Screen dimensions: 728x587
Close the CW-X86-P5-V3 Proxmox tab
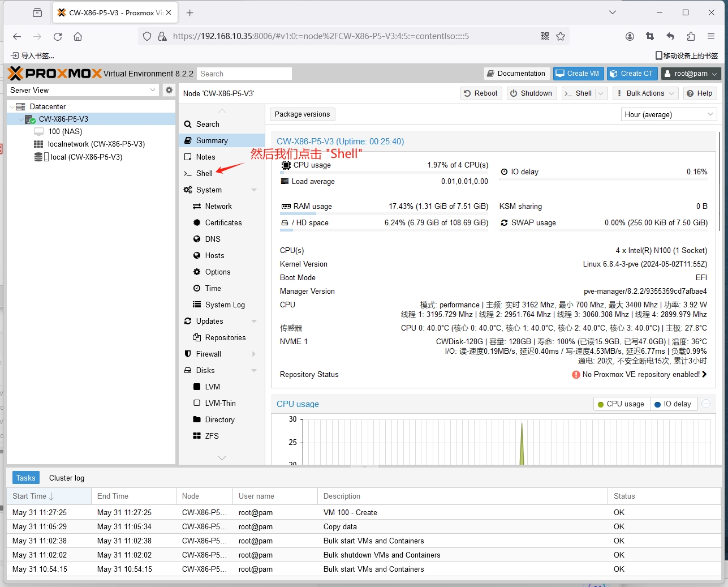pos(169,12)
